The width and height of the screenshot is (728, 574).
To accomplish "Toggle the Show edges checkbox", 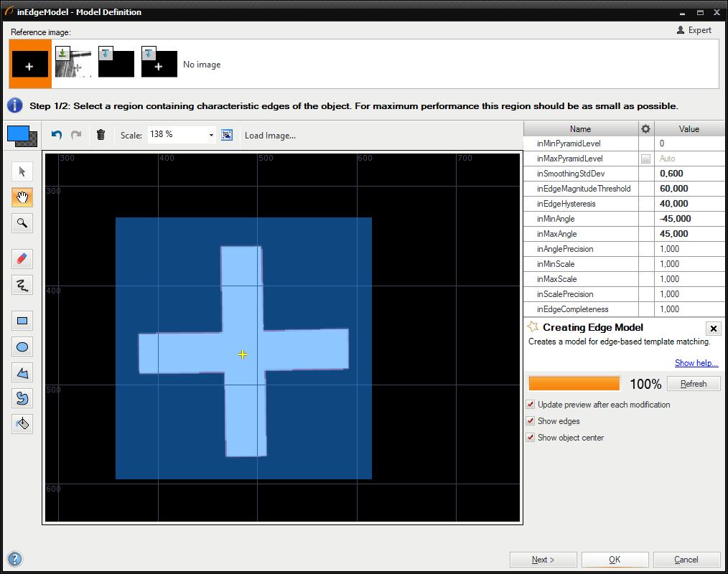I will (531, 421).
